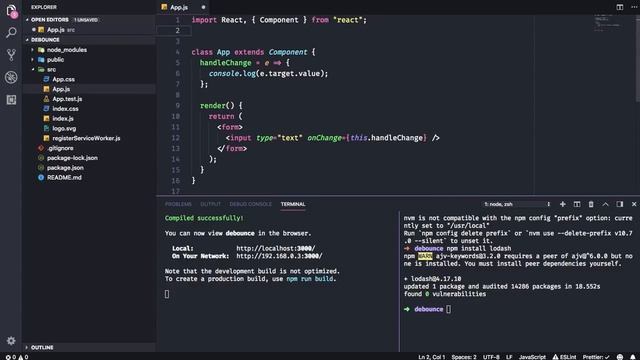Open App.test.js file
The height and width of the screenshot is (360, 640).
[x=67, y=99]
